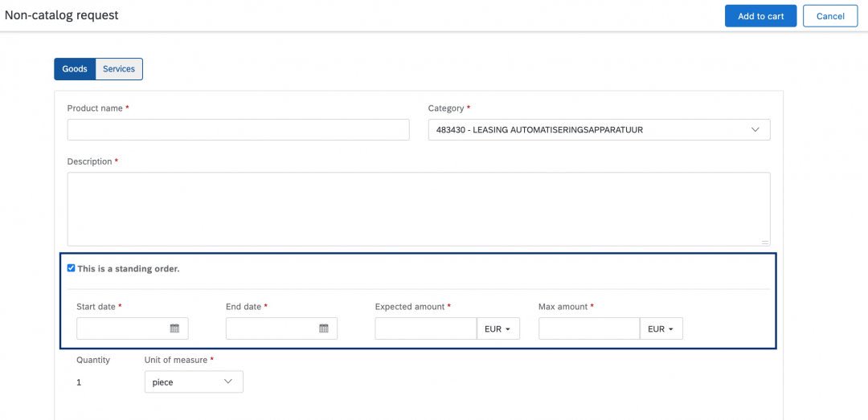
Task: Click the 'Product name' label
Action: [x=95, y=108]
